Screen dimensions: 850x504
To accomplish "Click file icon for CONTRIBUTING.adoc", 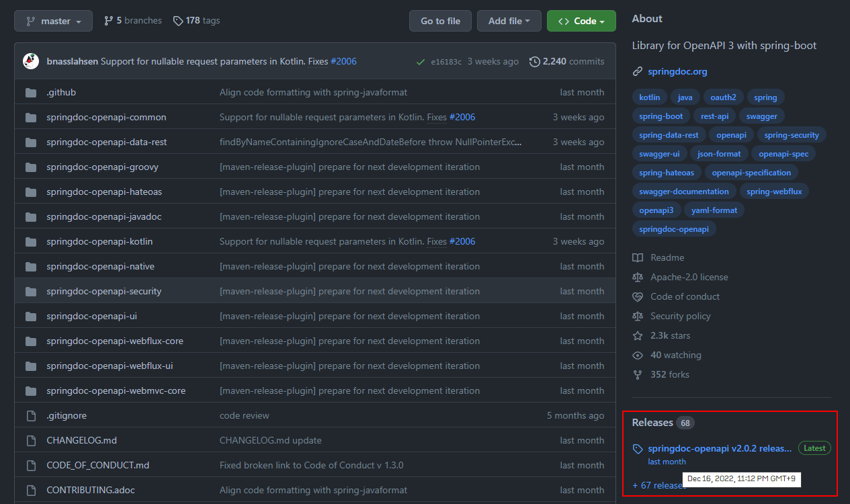I will pyautogui.click(x=31, y=491).
